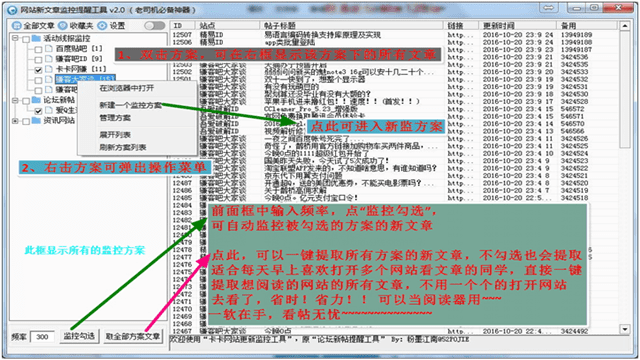Click cell value 546572
The height and width of the screenshot is (360, 640).
(572, 109)
